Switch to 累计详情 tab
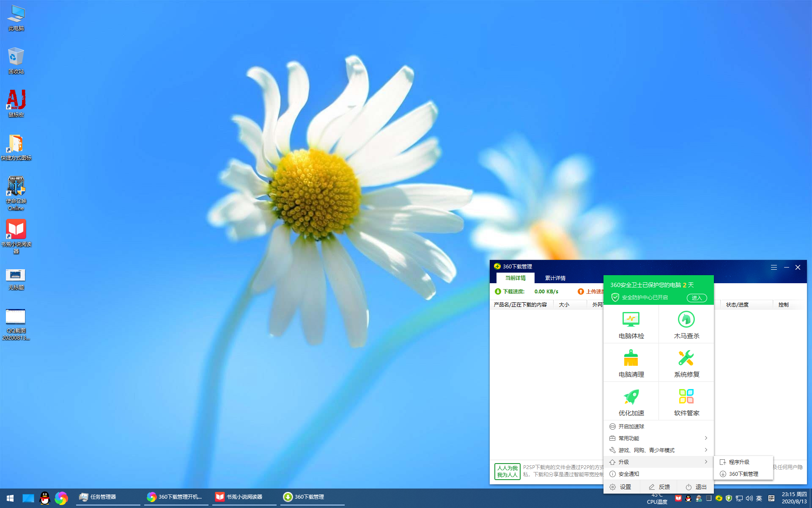Screen dimensions: 812x508 [x=555, y=278]
